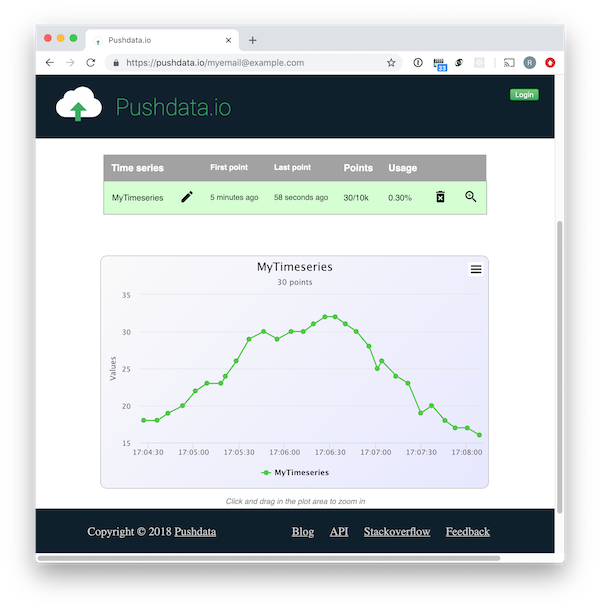Open the Feedback footer link
600x610 pixels.
468,531
